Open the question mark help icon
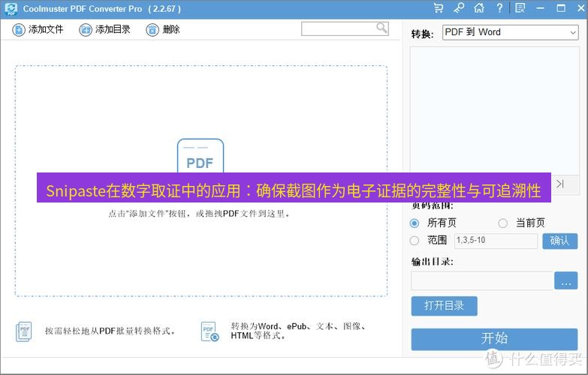The image size is (588, 375). (499, 7)
